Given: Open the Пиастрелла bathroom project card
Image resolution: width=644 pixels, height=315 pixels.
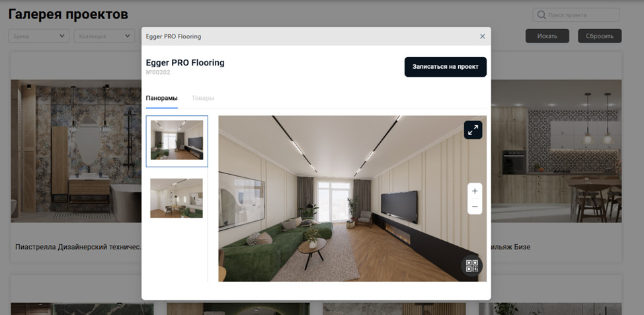Looking at the screenshot, I should click(x=77, y=156).
